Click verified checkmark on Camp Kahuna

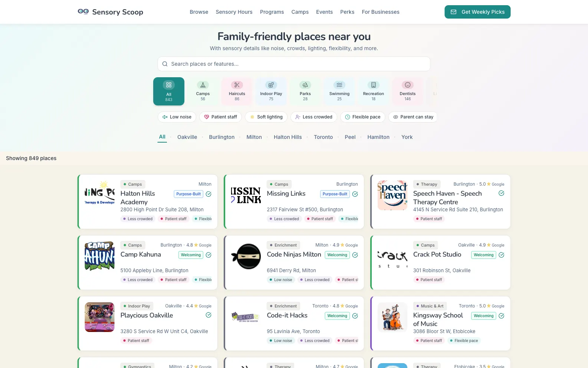[208, 255]
